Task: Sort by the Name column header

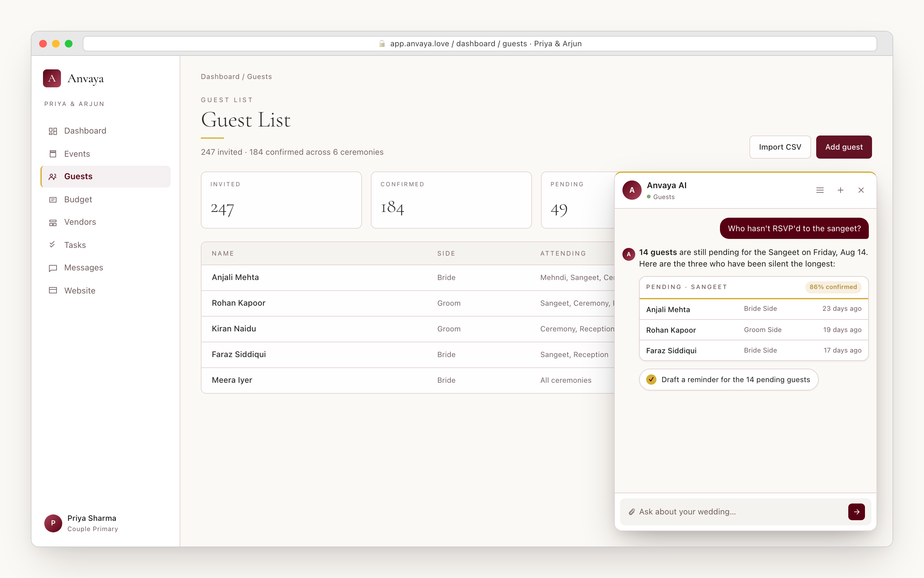Action: click(223, 253)
